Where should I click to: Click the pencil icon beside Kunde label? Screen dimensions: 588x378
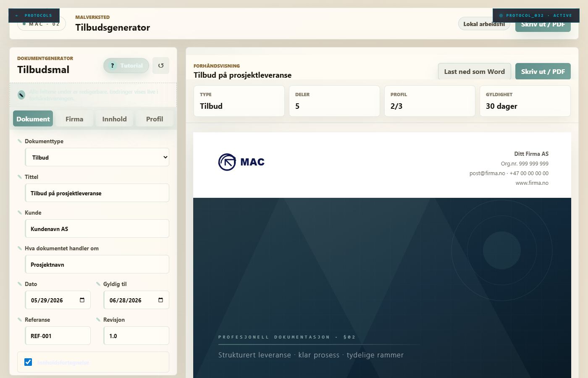coord(20,213)
